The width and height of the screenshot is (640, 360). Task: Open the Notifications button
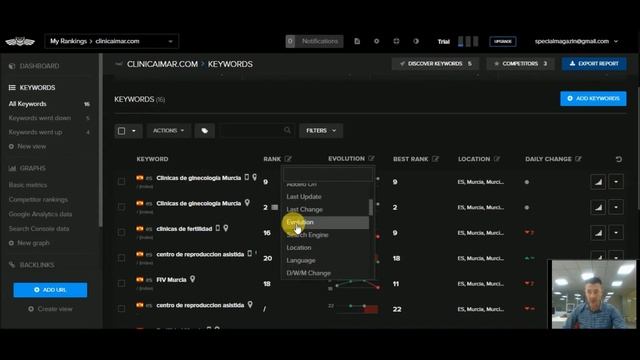coord(314,41)
